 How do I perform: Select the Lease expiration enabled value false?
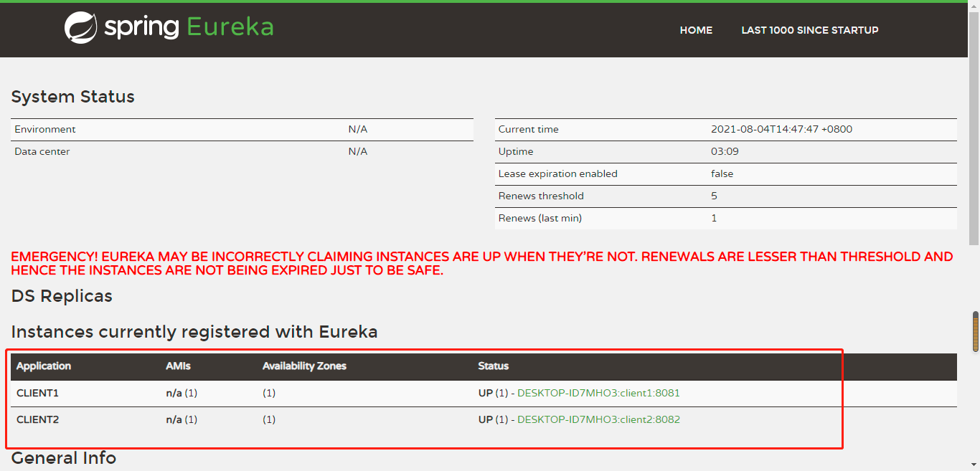[x=722, y=174]
